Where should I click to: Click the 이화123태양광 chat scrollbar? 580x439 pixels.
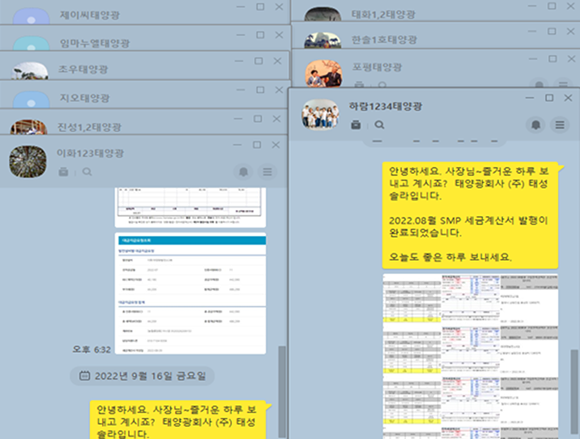click(282, 392)
